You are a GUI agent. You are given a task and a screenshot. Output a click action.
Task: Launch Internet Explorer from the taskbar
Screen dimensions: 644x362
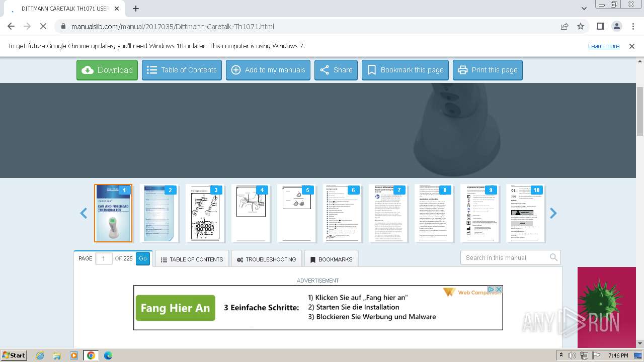pos(40,355)
